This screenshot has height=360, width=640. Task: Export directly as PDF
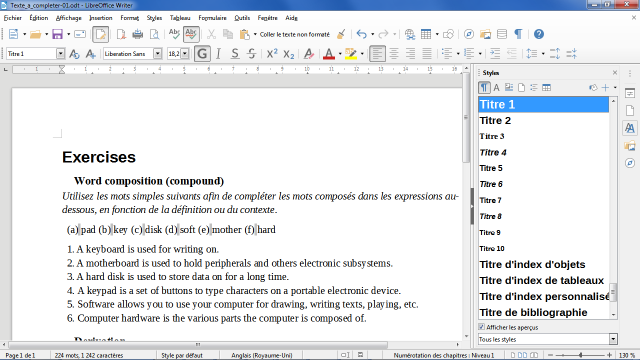click(121, 34)
